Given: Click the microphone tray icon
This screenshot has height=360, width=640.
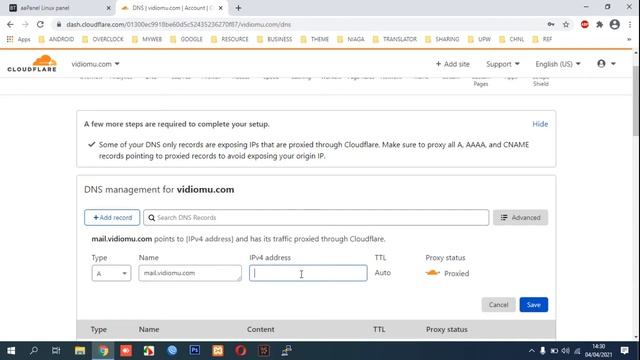Looking at the screenshot, I should coord(542,351).
